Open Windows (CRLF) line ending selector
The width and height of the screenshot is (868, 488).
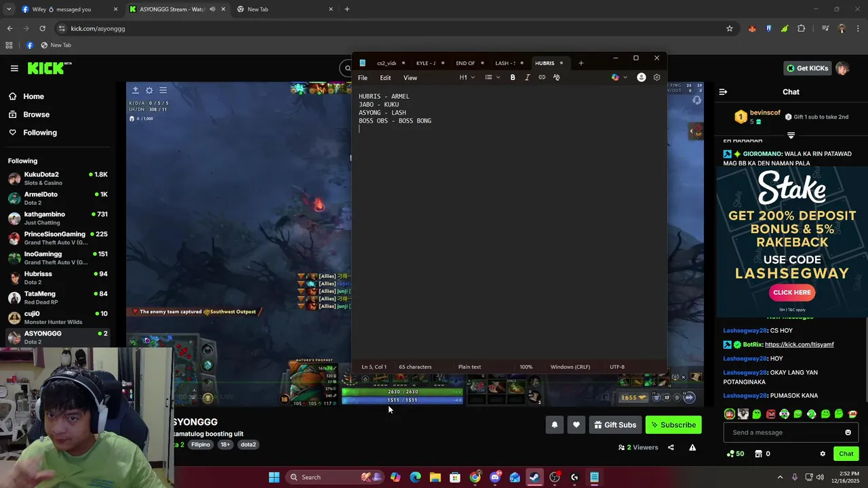570,367
